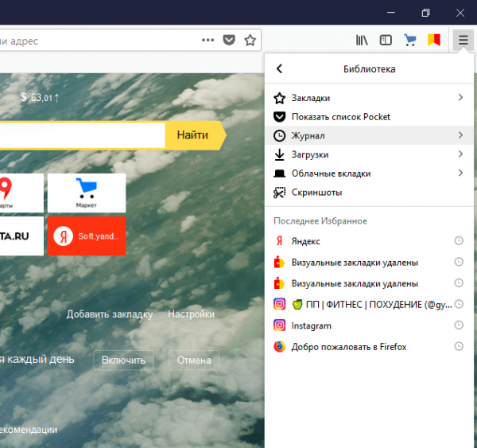
Task: Click the Найти search button
Action: tap(195, 135)
